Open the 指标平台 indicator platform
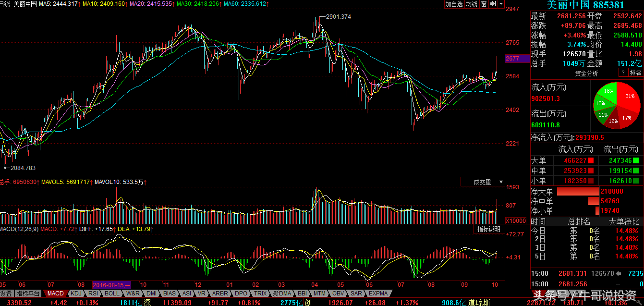This screenshot has width=644, height=306. tap(28, 293)
